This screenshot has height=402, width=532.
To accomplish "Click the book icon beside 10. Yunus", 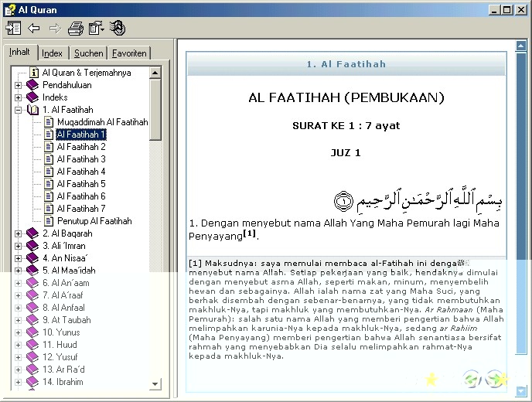I will [x=32, y=332].
